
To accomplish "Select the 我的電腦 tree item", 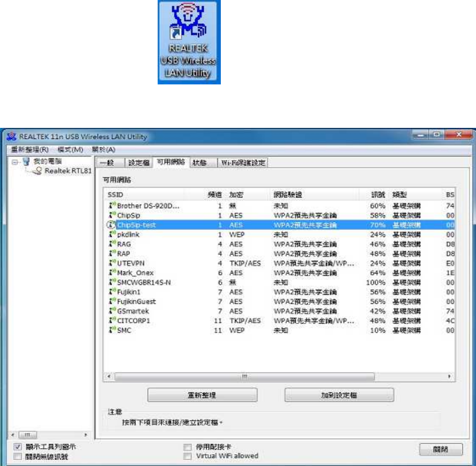I will coord(47,161).
